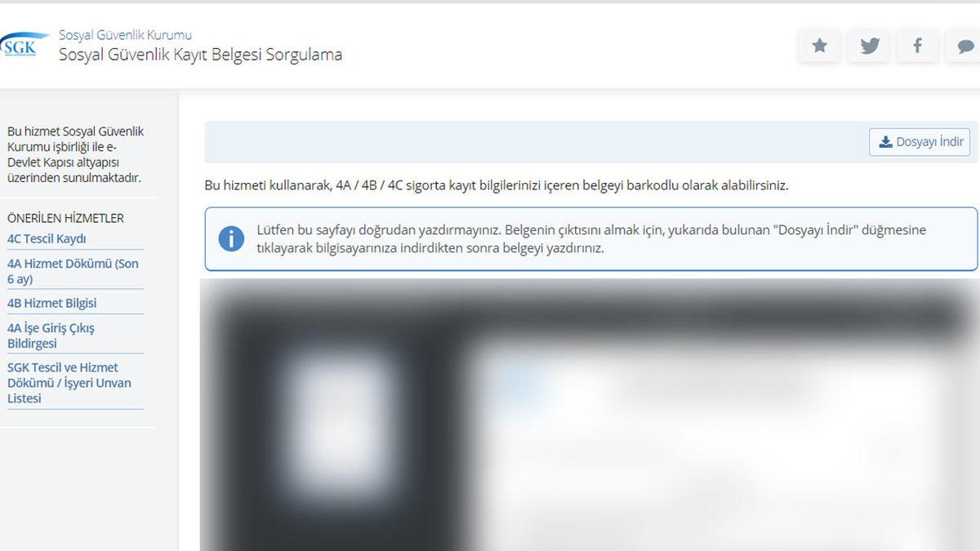
Task: Click the favorites star icon
Action: pyautogui.click(x=819, y=46)
